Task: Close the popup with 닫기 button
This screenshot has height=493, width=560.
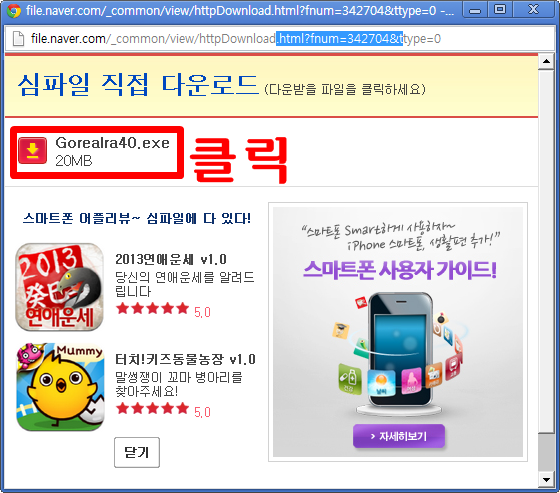Action: 137,452
